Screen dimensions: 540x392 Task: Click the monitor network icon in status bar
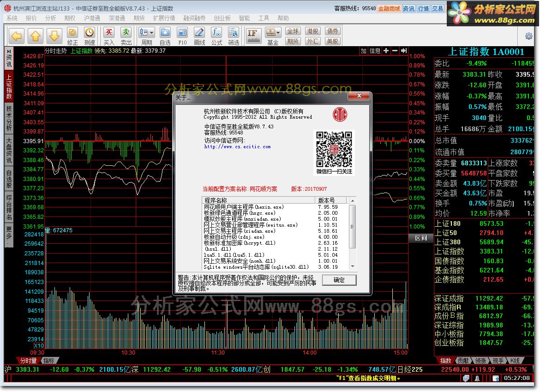[466, 378]
